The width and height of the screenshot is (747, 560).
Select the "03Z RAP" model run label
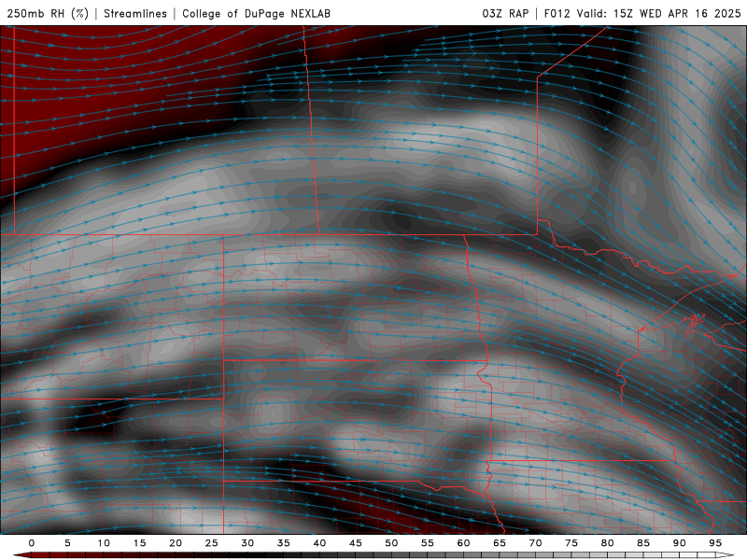[x=505, y=13]
